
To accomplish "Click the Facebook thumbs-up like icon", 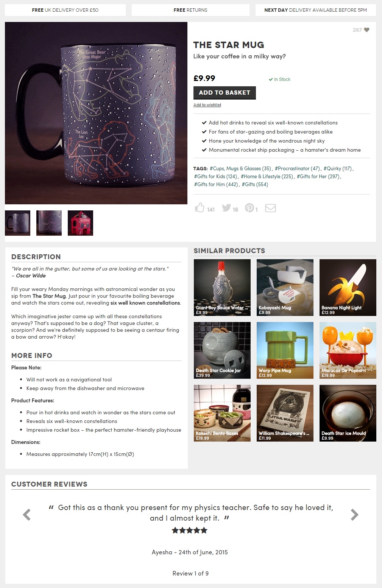I will coord(200,207).
